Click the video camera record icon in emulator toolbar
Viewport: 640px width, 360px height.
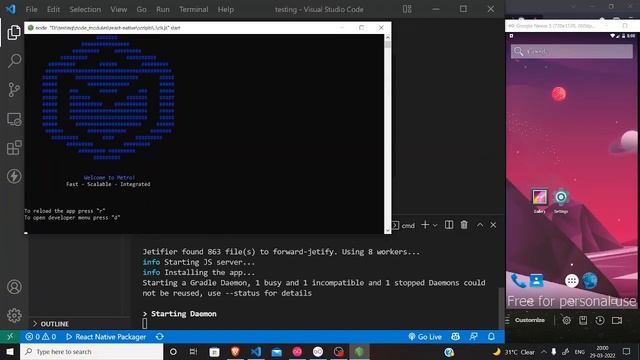coord(617,320)
